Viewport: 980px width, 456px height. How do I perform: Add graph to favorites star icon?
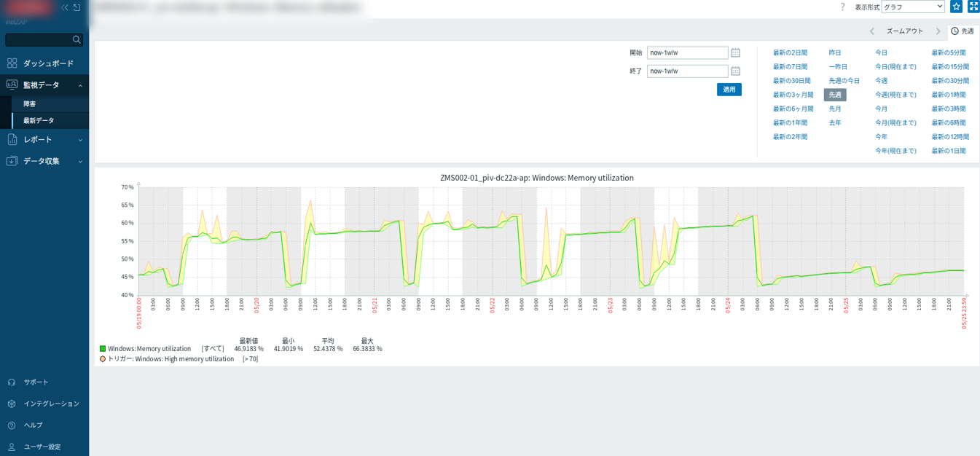click(956, 7)
